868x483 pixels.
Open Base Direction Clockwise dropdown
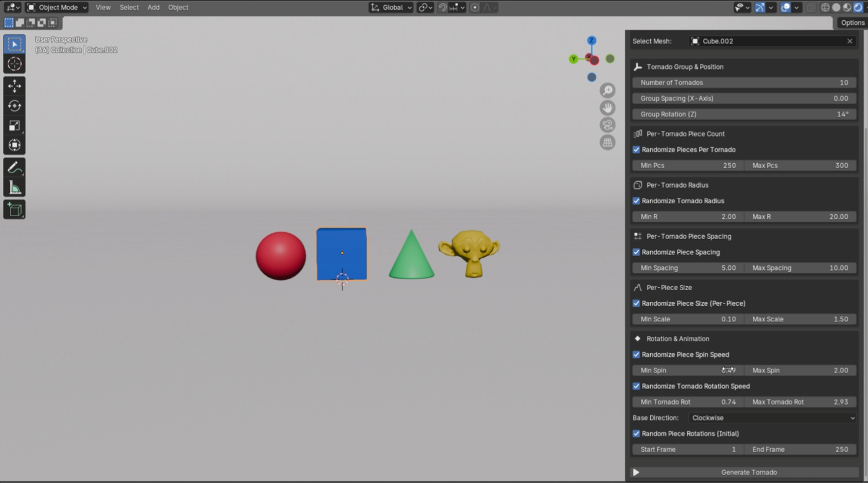point(773,418)
